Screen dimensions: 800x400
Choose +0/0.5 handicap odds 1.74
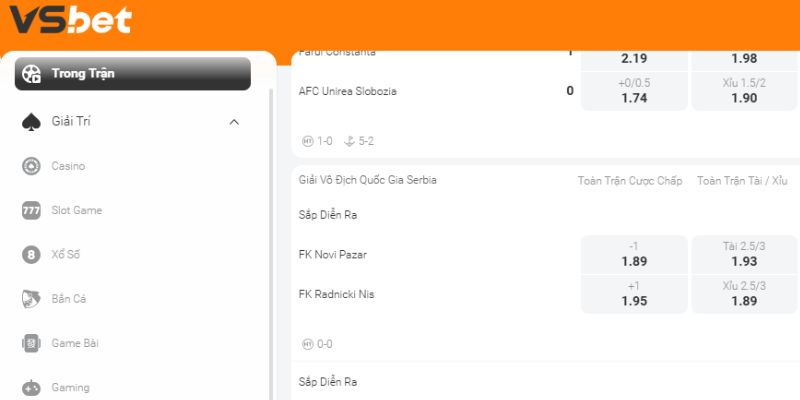(x=634, y=91)
